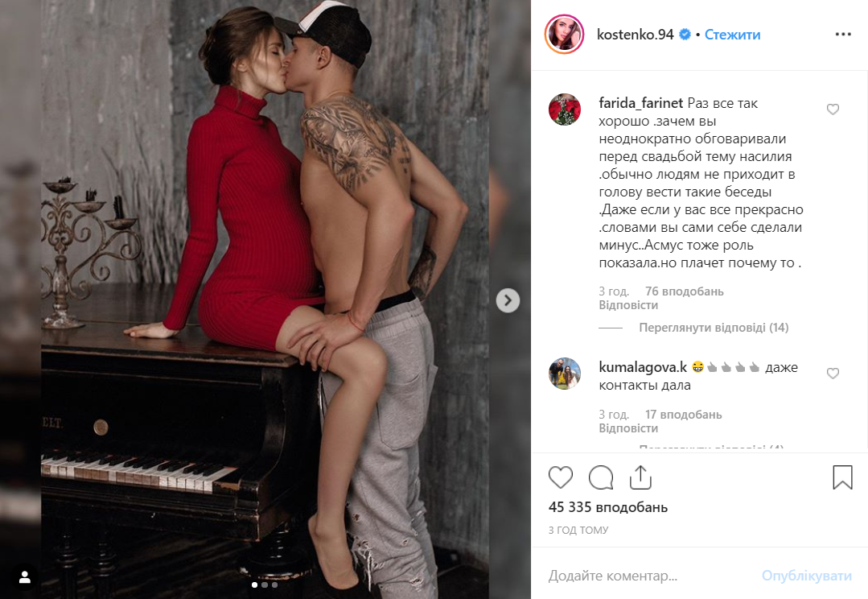Expand partially hidden replies under kumalagova.k
Screen dimensions: 868x599
(x=711, y=447)
